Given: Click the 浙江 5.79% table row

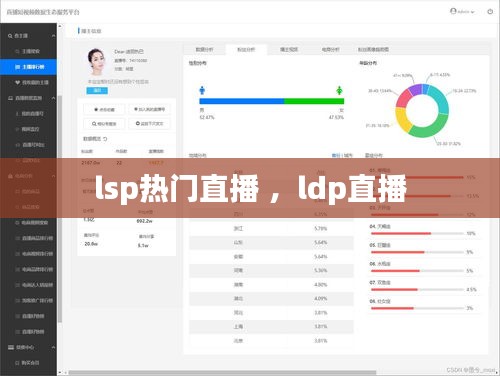Looking at the screenshot, I should coord(271,228).
